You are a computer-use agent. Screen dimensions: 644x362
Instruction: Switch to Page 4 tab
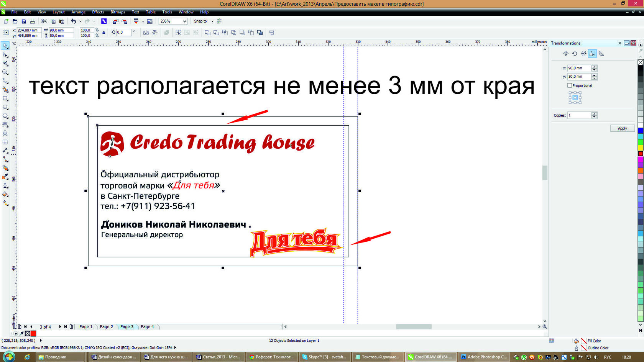point(147,327)
